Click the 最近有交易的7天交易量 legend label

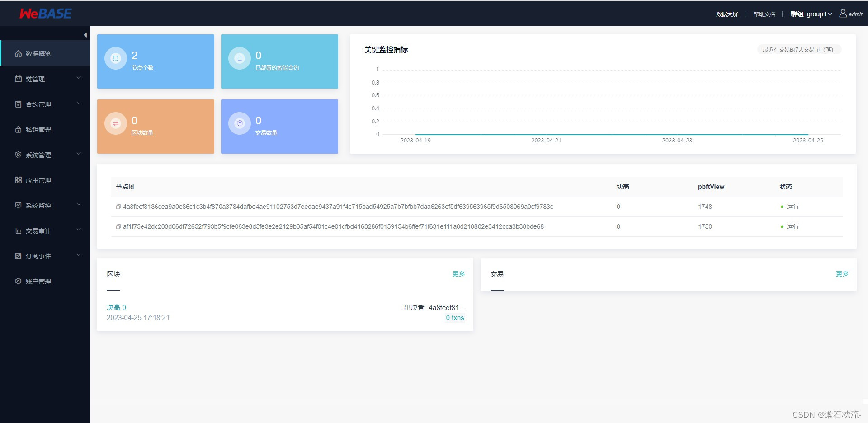click(799, 50)
